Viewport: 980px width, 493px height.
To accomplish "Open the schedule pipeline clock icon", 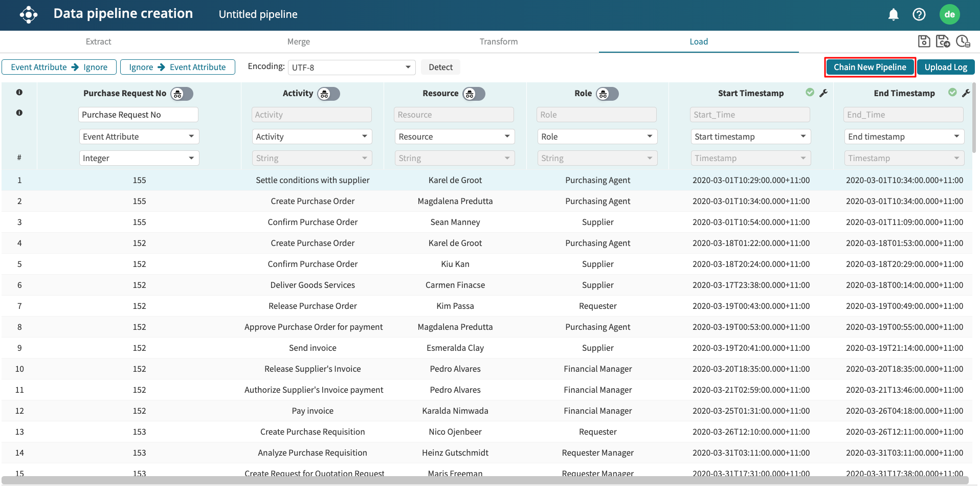I will [963, 41].
